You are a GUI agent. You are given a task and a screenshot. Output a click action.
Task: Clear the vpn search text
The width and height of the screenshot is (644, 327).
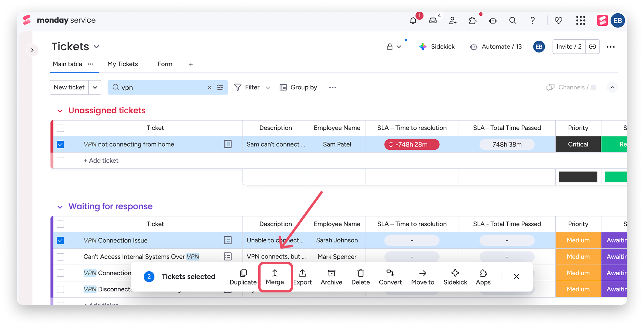tap(210, 88)
